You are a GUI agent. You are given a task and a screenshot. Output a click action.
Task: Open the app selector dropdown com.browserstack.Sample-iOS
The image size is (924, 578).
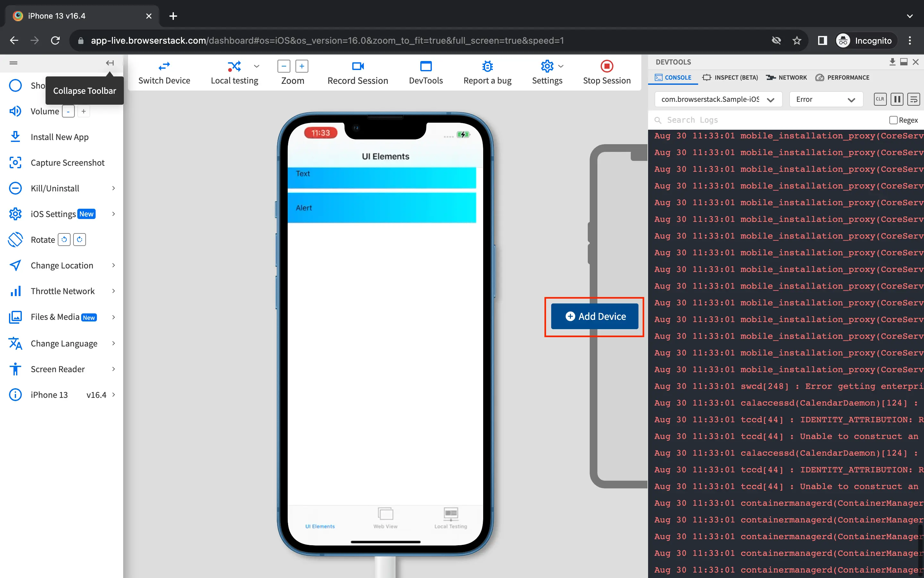[x=718, y=100]
